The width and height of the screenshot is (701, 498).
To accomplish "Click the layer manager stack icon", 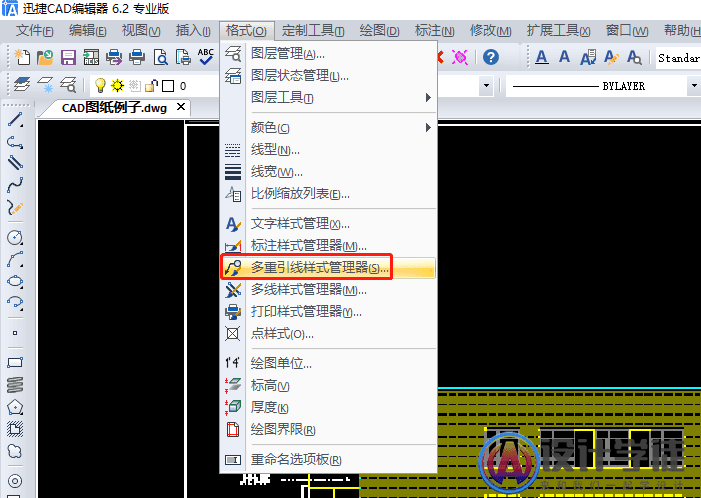I will (x=22, y=84).
